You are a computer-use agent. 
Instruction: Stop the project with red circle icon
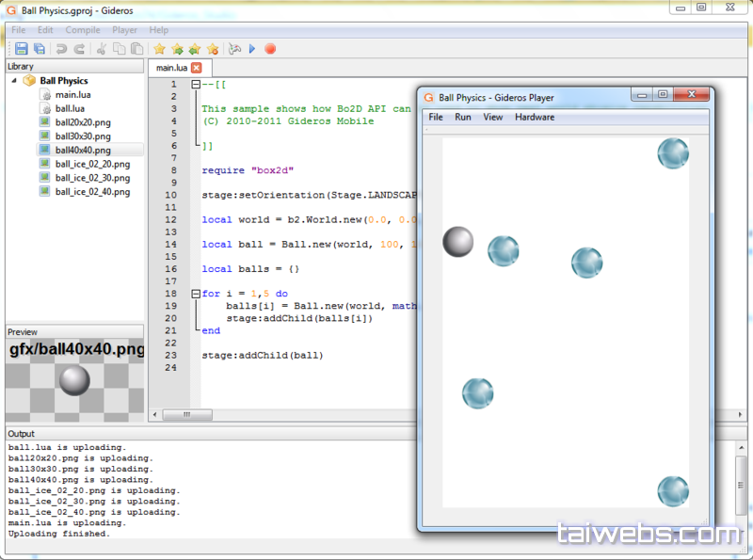[x=270, y=49]
